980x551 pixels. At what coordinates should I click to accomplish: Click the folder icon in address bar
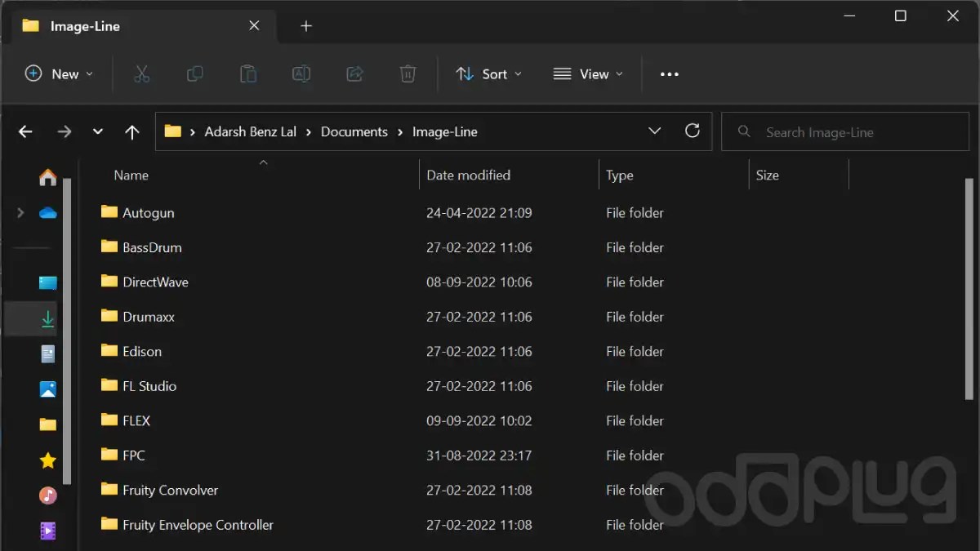(x=172, y=131)
